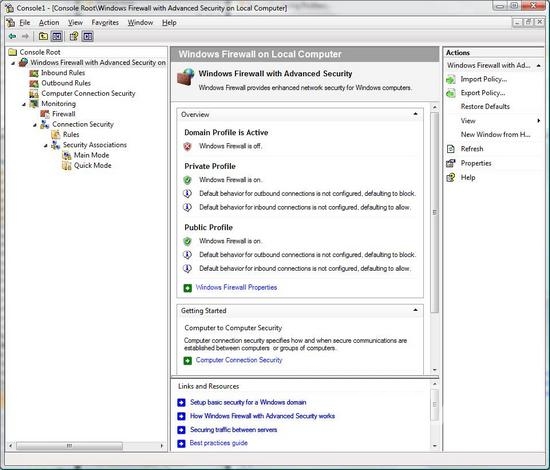Select Inbound Rules tree item

point(63,73)
